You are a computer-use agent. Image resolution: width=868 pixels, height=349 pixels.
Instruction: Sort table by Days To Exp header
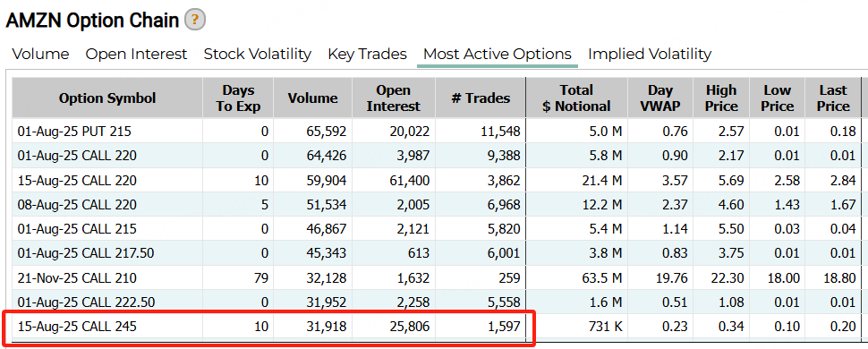pyautogui.click(x=238, y=98)
